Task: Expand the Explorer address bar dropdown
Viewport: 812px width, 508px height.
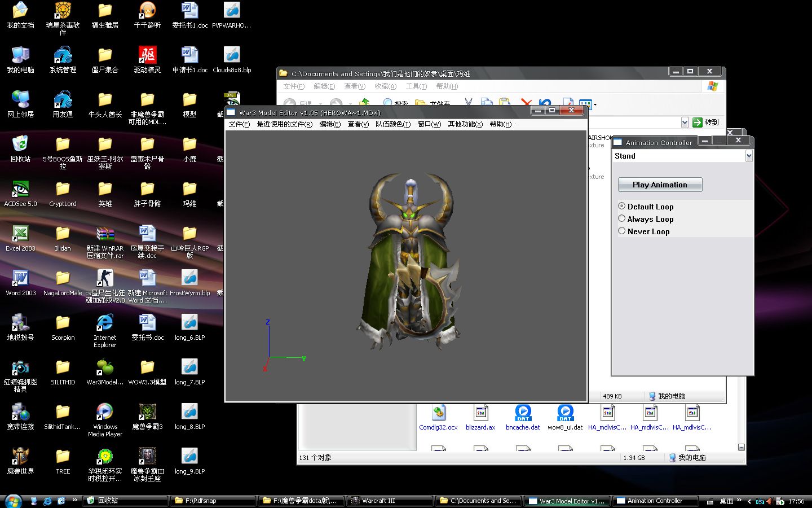Action: point(685,122)
